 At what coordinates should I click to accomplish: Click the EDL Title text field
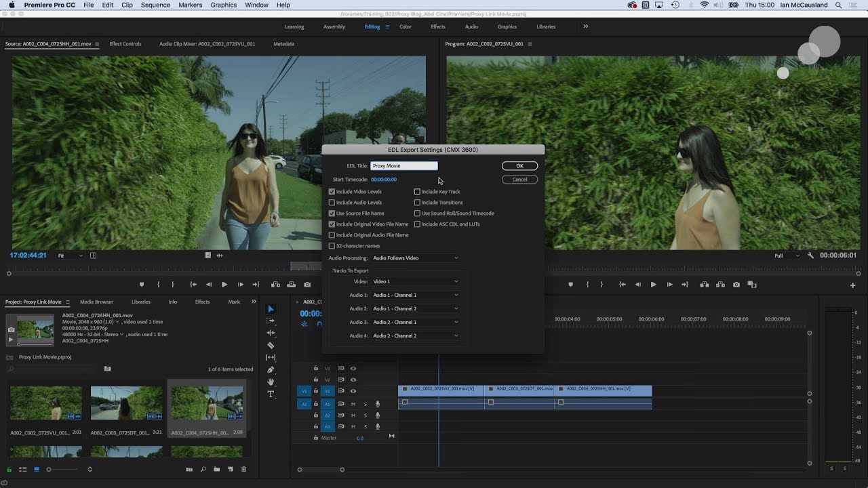point(404,166)
